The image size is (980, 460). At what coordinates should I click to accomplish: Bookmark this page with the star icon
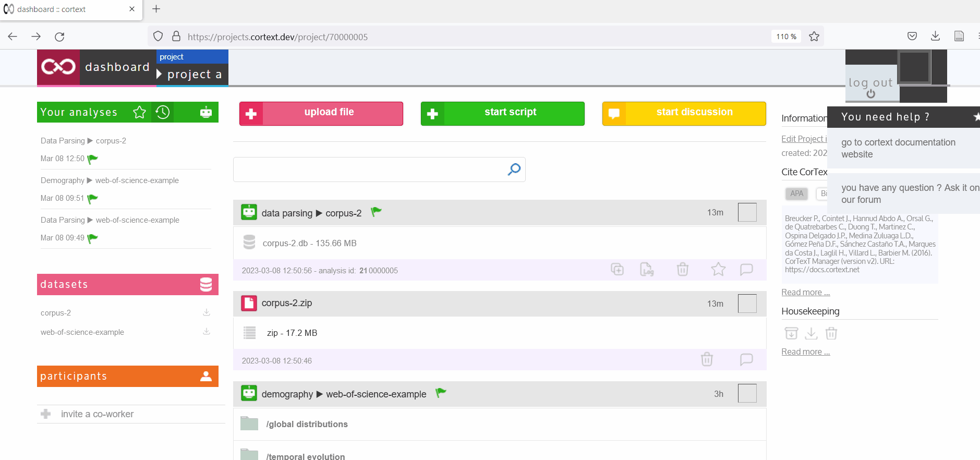coord(814,37)
